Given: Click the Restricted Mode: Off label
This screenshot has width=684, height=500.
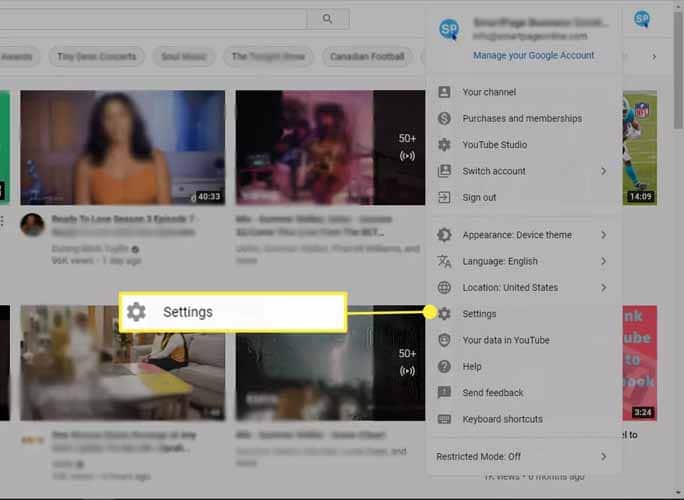Looking at the screenshot, I should [x=479, y=456].
